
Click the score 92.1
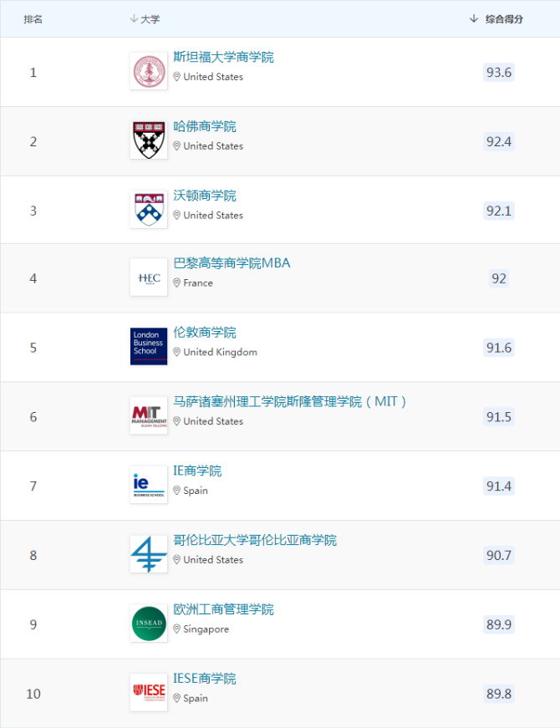pyautogui.click(x=499, y=211)
